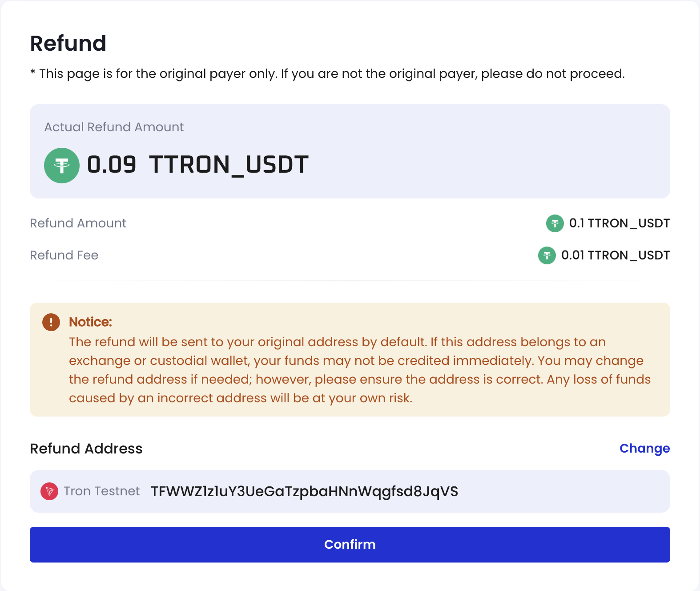700x591 pixels.
Task: Select the Tether icon next to 0.1 TTRON_USDT
Action: [554, 223]
